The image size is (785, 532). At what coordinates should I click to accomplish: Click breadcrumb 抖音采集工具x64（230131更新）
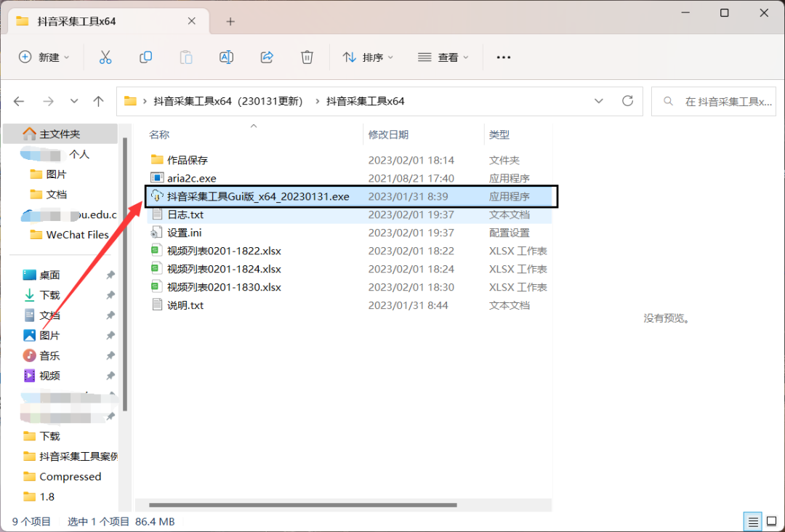228,102
